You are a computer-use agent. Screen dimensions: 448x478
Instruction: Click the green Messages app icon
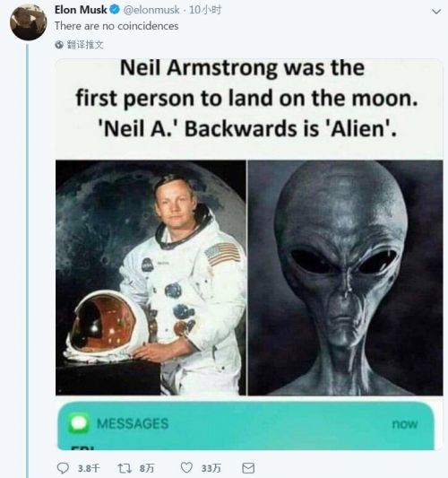click(79, 423)
